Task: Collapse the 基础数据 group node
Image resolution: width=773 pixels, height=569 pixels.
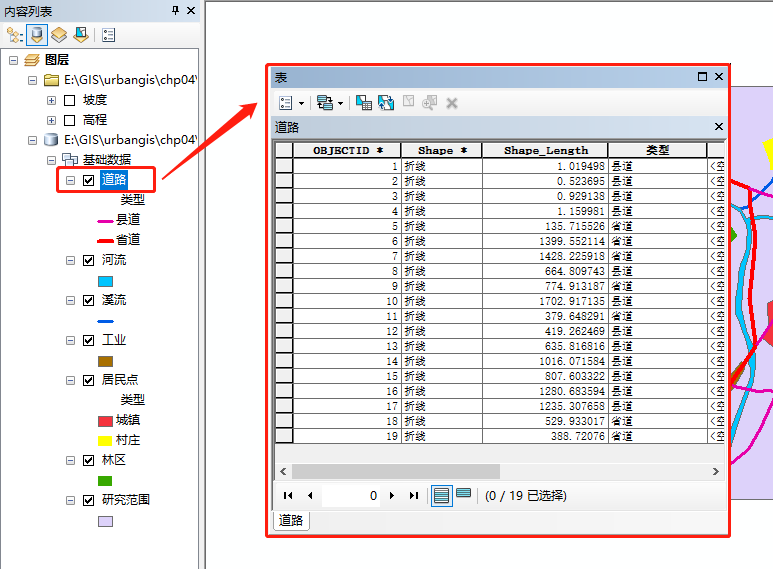Action: (x=51, y=160)
